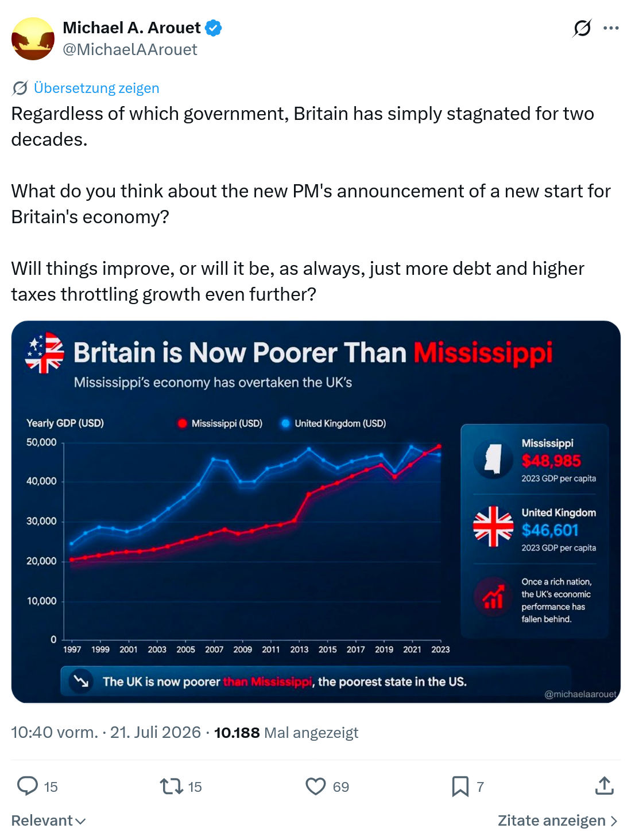Screen dimensions: 635x840
Task: Bookmark this post
Action: coord(460,786)
